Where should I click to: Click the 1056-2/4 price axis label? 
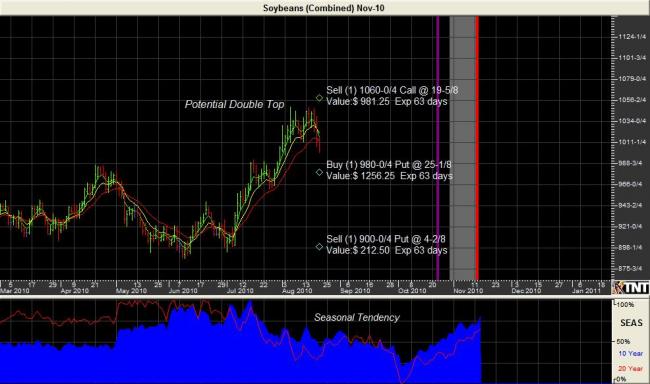click(632, 100)
